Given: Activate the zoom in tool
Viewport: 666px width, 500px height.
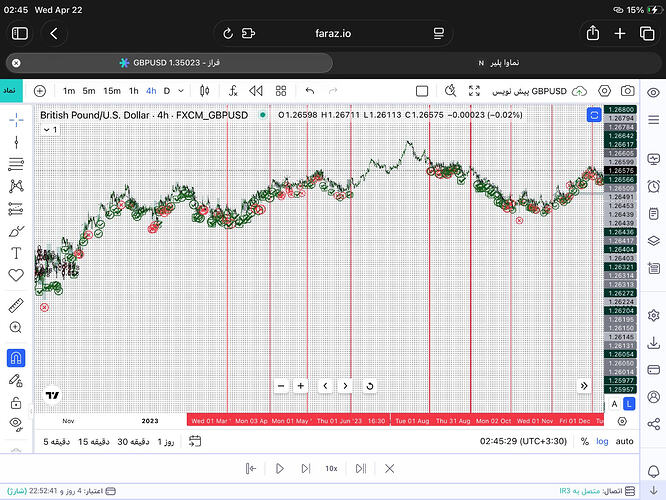Looking at the screenshot, I should tap(16, 327).
